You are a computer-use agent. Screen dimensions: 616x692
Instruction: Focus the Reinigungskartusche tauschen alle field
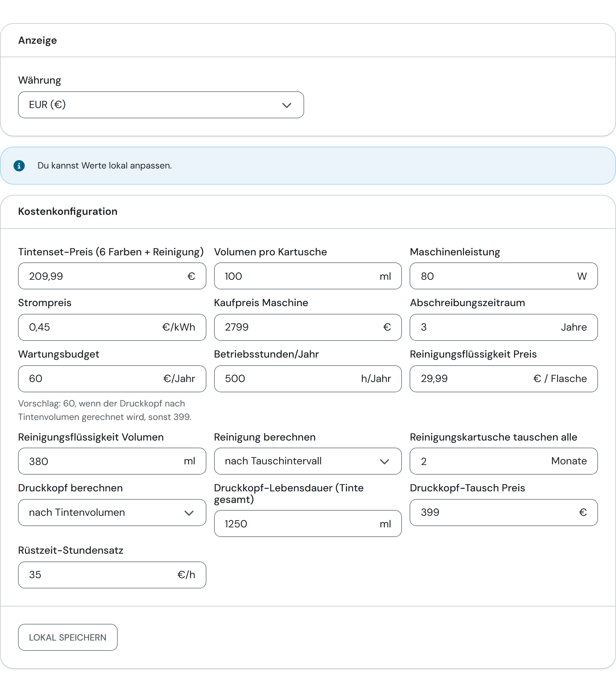[503, 461]
